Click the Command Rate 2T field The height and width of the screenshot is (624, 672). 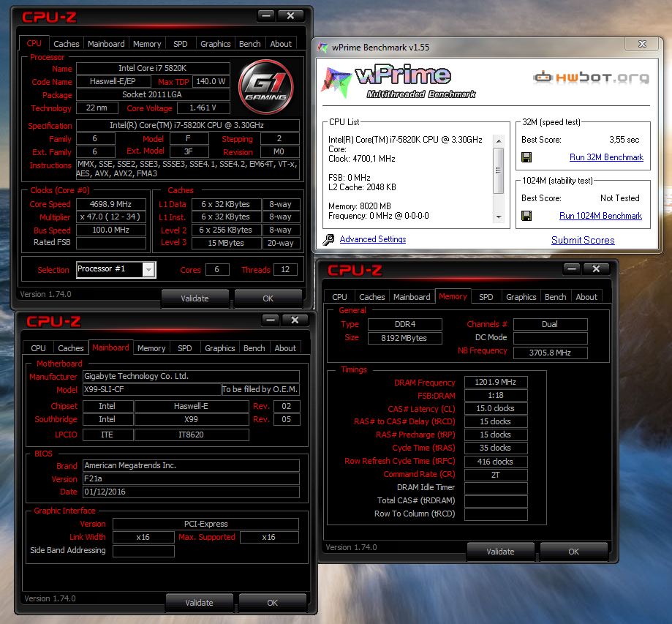(x=496, y=475)
